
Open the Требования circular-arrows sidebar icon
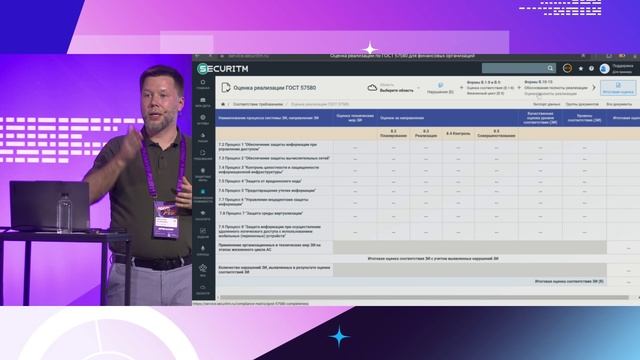(203, 154)
